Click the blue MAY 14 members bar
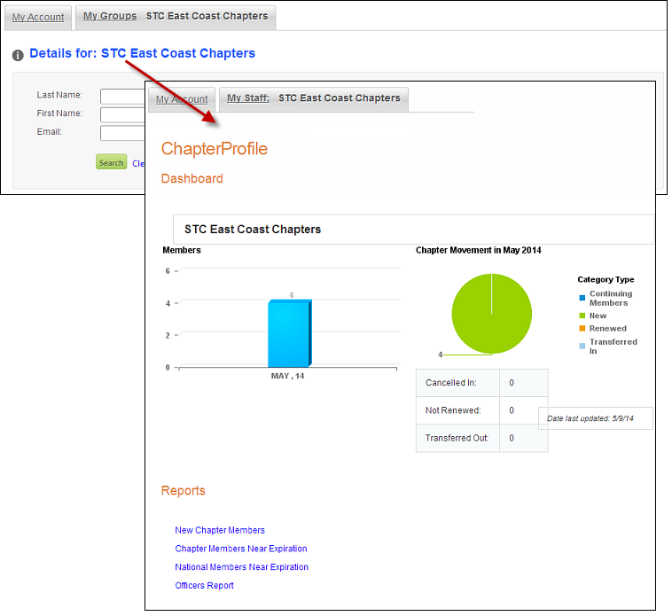Screen dimensions: 672x616 (289, 333)
